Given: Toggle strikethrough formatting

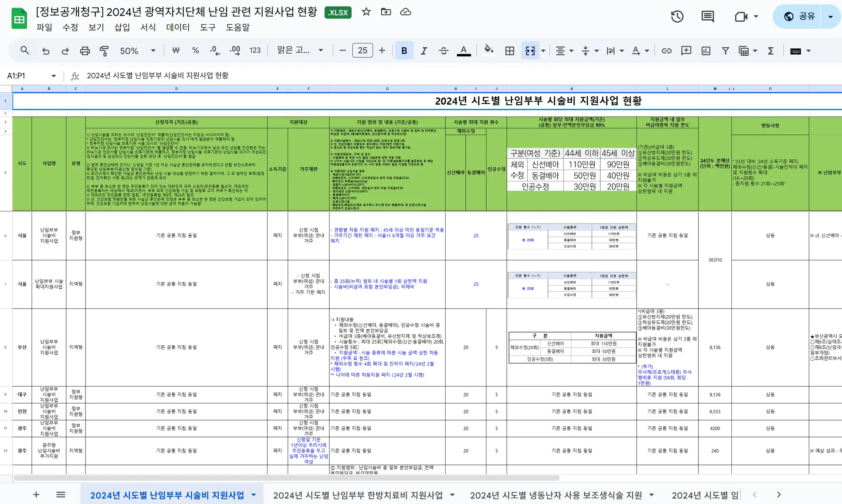Looking at the screenshot, I should coord(443,51).
